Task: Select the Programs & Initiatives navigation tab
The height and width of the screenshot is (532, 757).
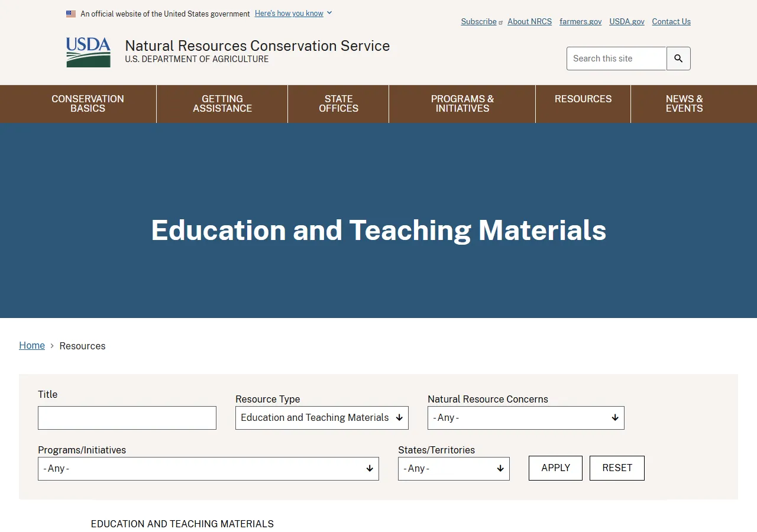Action: click(462, 103)
